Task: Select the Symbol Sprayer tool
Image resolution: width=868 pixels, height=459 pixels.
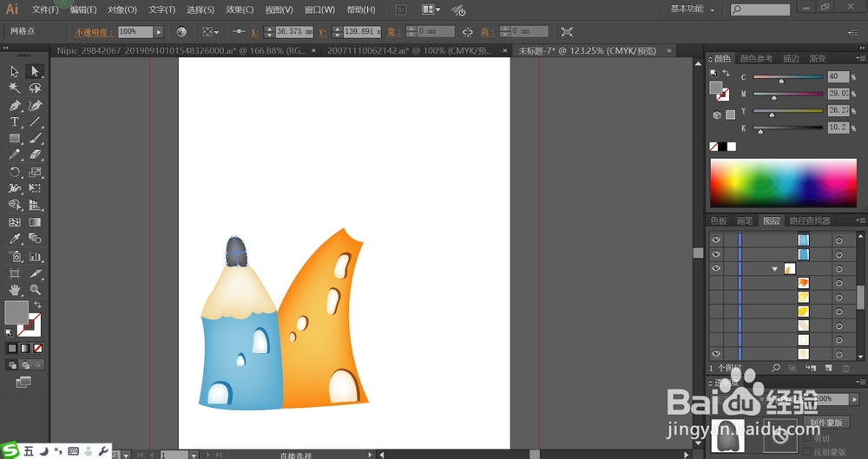Action: 15,256
